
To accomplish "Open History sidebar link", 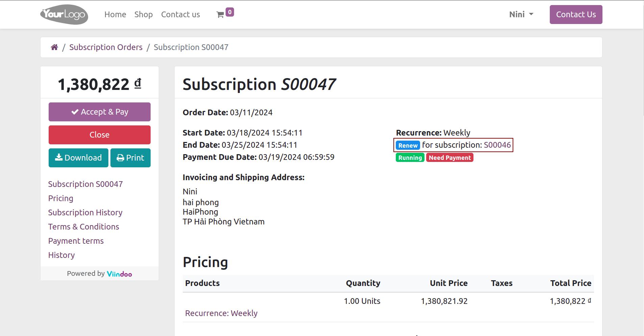I will pyautogui.click(x=61, y=255).
